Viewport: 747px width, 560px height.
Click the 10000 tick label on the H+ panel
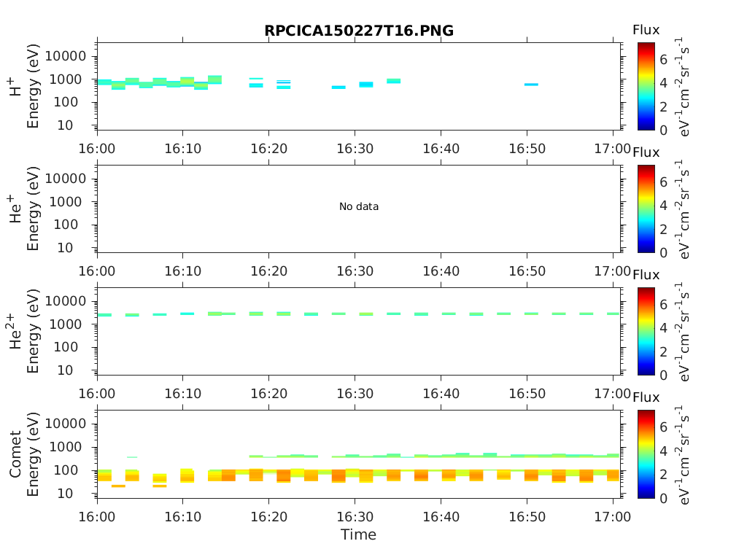(x=66, y=56)
